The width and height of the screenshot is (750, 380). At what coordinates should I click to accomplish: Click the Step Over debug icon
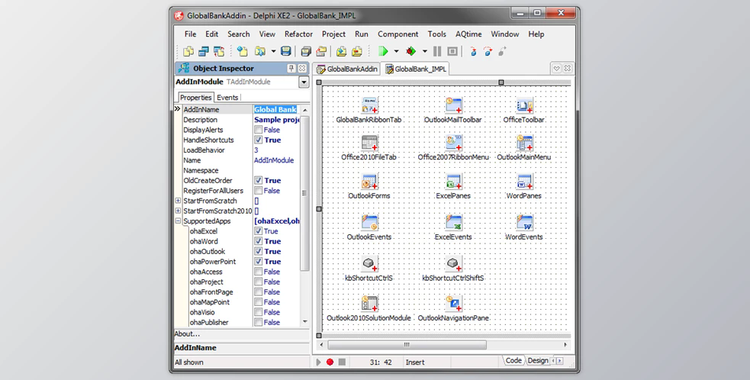click(x=487, y=51)
